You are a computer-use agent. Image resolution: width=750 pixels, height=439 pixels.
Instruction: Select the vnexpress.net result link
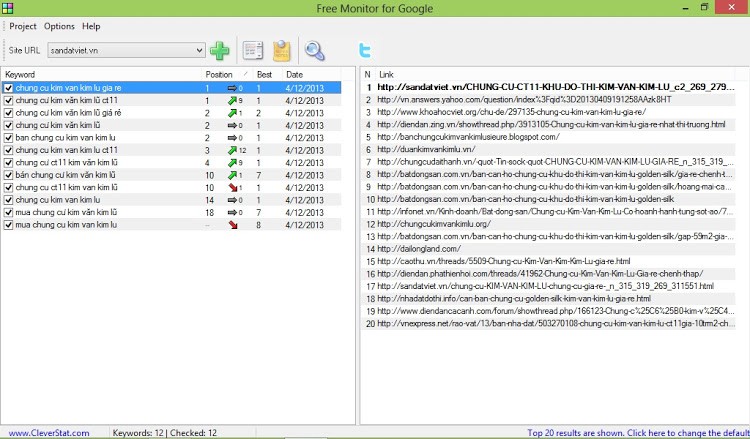(555, 323)
